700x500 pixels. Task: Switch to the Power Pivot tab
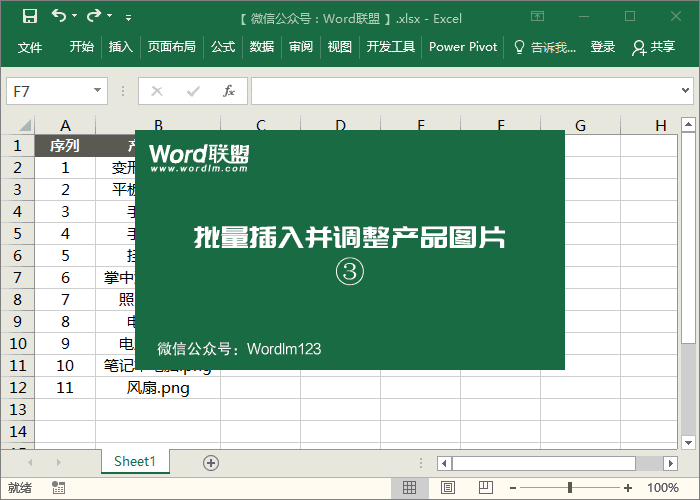tap(463, 46)
